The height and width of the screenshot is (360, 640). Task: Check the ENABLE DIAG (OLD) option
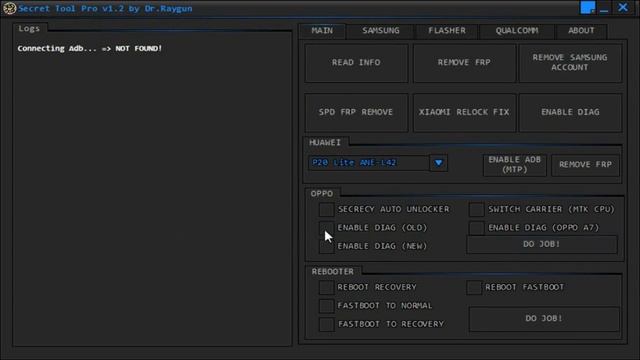tap(326, 228)
